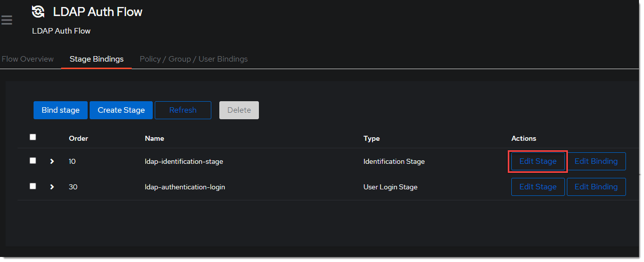Edit Stage for the Identification Stage row
644x262 pixels.
(x=538, y=161)
